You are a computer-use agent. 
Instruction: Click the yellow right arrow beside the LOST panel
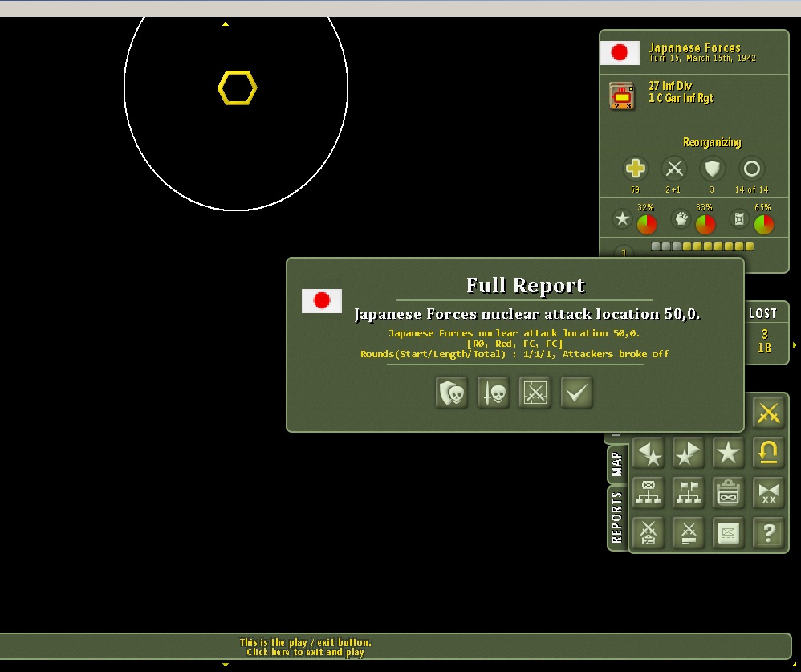(795, 345)
